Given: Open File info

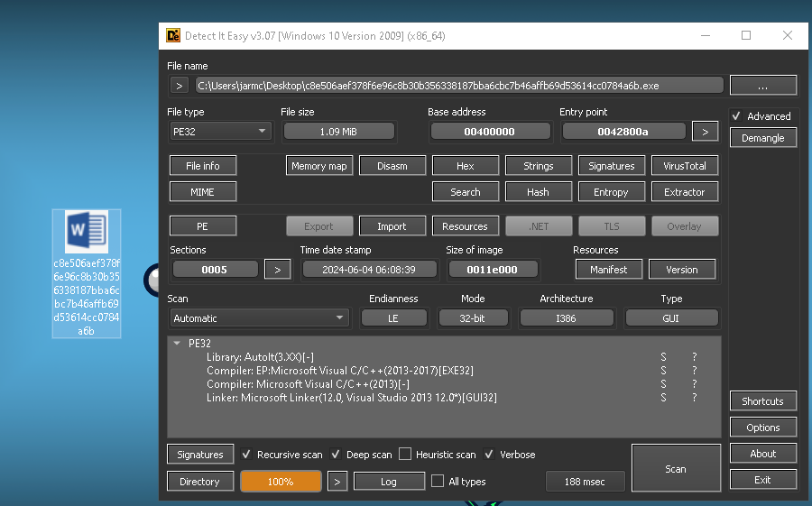Looking at the screenshot, I should [x=203, y=166].
